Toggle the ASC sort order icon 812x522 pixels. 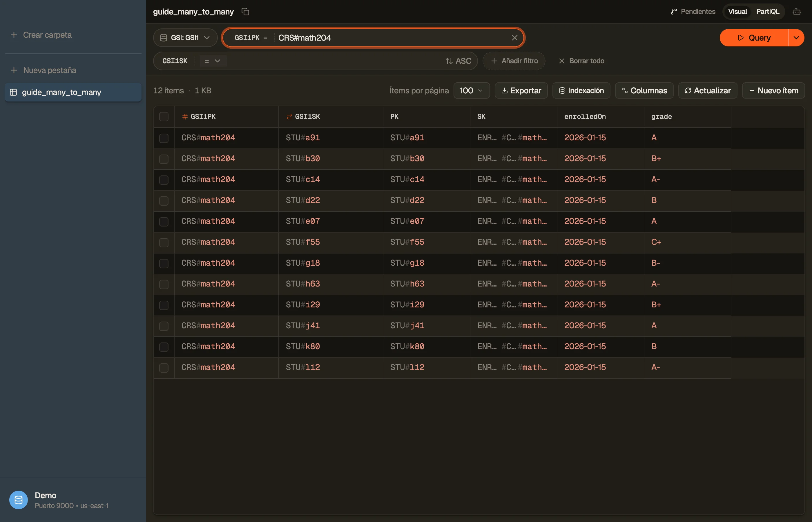point(449,61)
